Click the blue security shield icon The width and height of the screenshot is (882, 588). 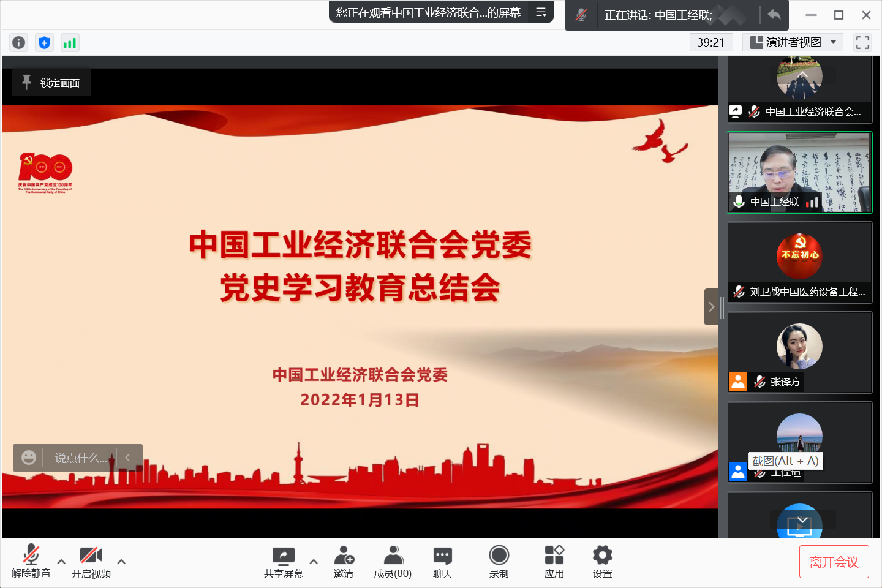44,42
